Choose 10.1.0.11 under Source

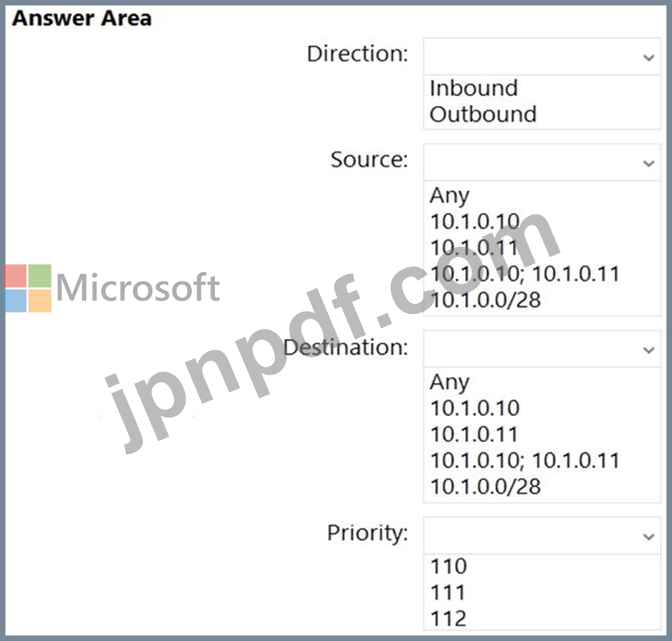[x=474, y=248]
